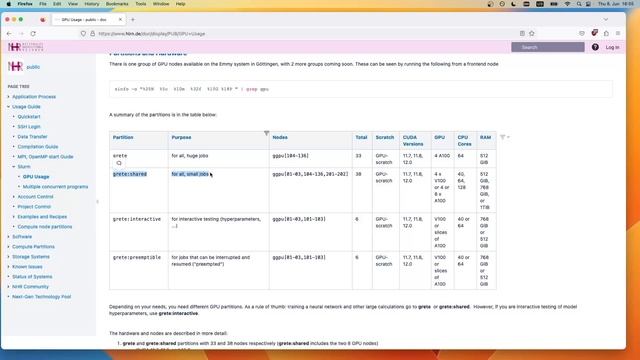Open the Data Transfer page link
The width and height of the screenshot is (640, 360).
(x=32, y=137)
